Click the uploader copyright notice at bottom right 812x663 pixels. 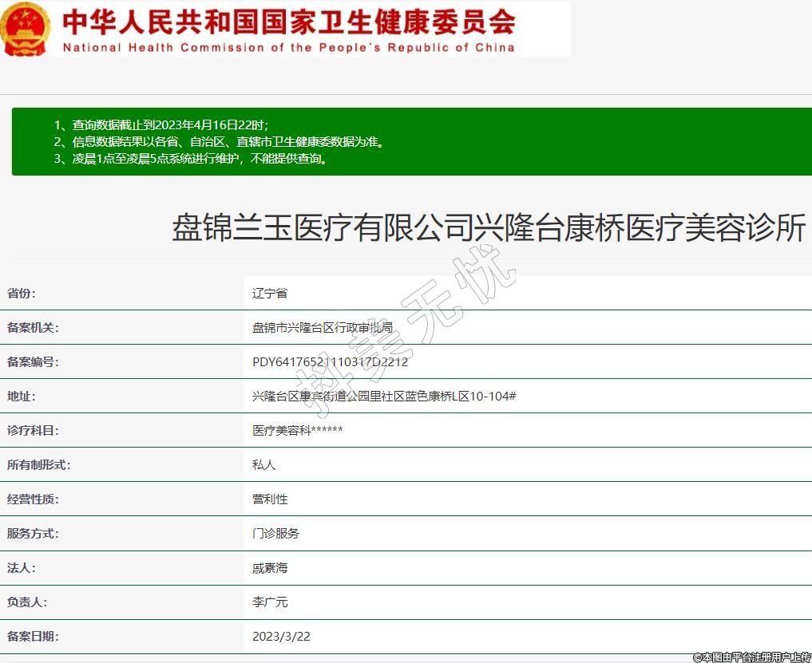tap(751, 657)
